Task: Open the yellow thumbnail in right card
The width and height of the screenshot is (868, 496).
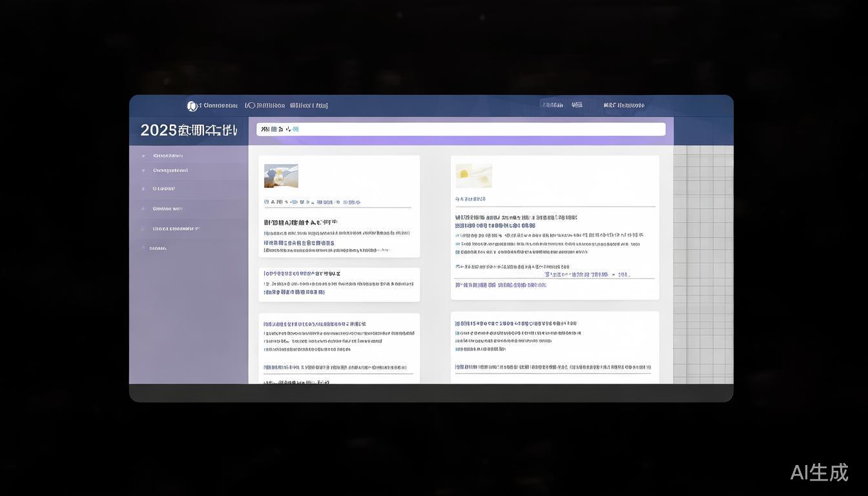Action: (x=473, y=176)
